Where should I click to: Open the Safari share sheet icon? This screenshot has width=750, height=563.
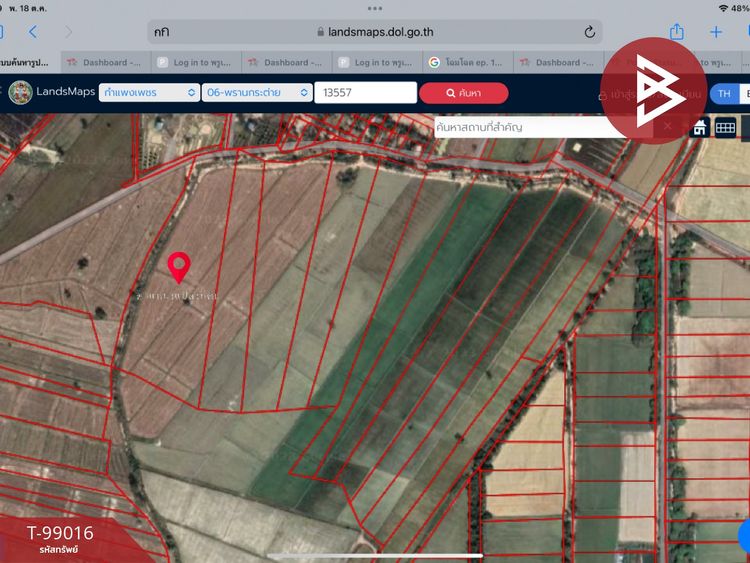[x=677, y=32]
